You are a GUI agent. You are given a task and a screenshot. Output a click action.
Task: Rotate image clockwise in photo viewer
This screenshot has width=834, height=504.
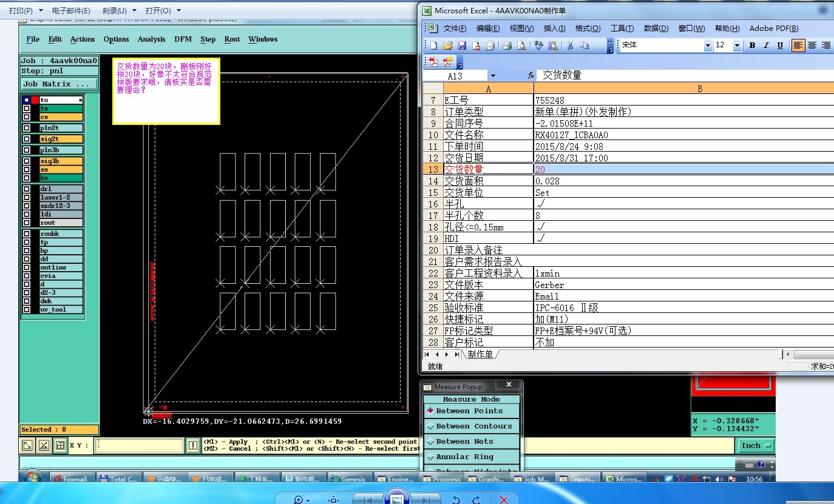(x=476, y=500)
